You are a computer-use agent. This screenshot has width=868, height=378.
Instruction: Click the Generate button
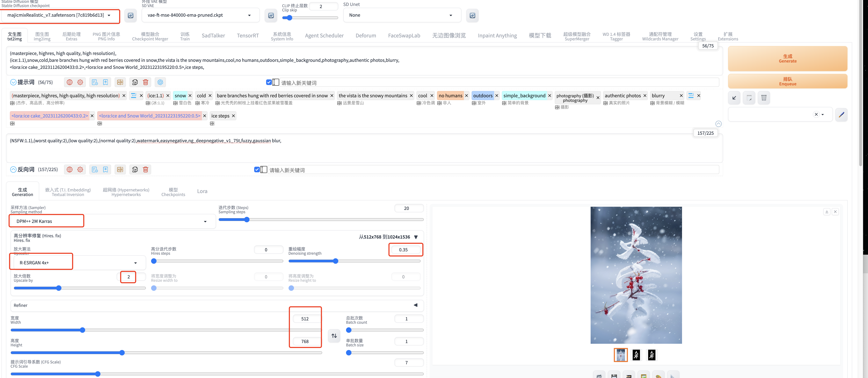[x=787, y=58]
